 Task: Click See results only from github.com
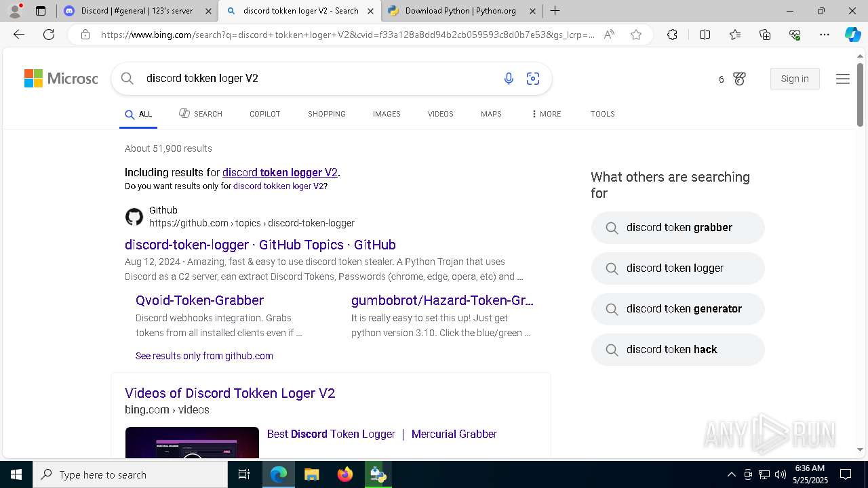click(204, 356)
